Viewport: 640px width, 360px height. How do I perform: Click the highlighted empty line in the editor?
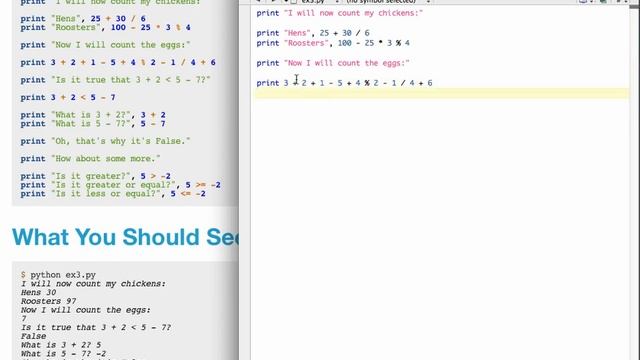[x=442, y=93]
